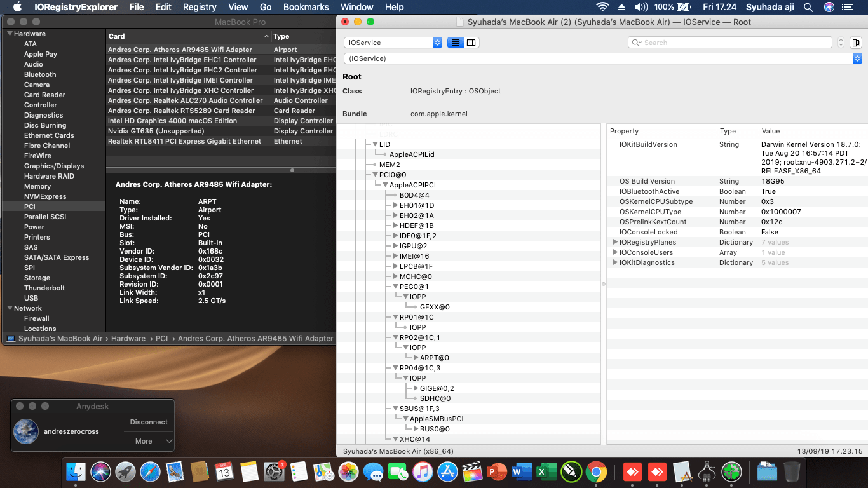Open Launchpad in the Dock
Screen dimensions: 868x488
tap(126, 472)
